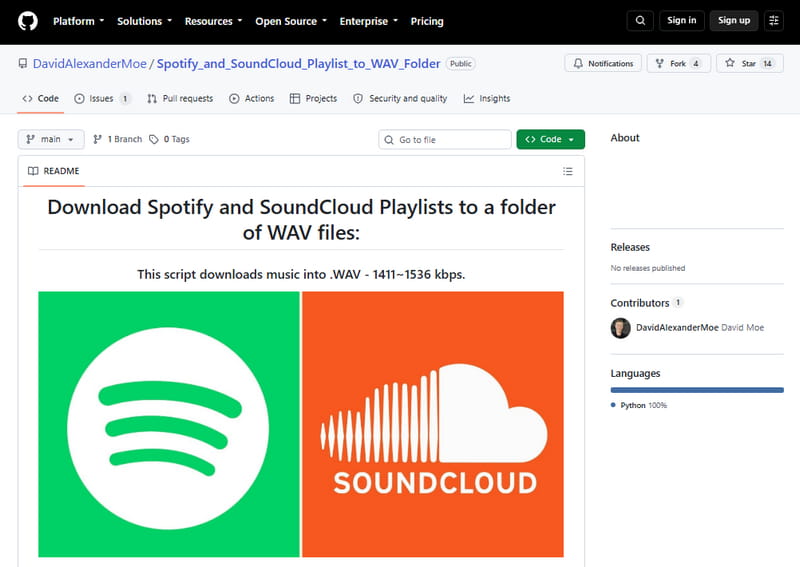
Task: Click the Spotify logo image
Action: click(169, 424)
